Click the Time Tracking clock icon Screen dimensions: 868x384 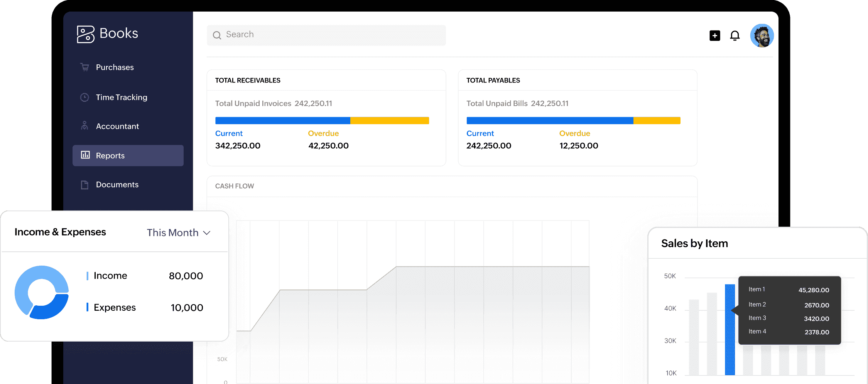coord(84,97)
